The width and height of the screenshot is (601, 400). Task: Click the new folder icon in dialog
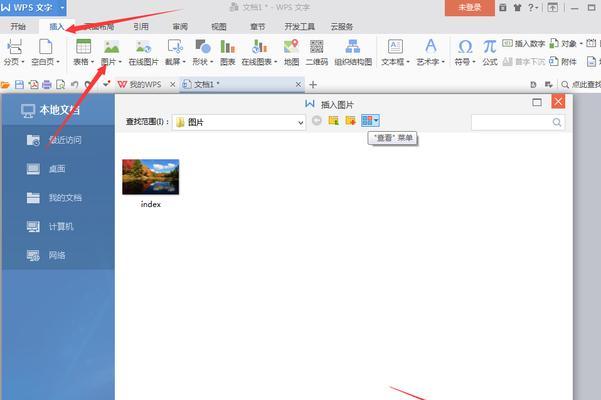tap(350, 121)
